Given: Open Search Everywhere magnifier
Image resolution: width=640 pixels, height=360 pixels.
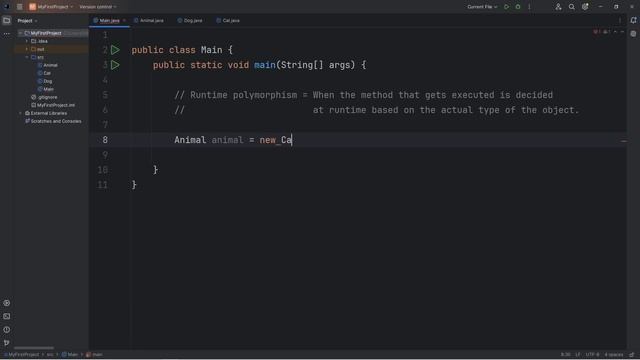Looking at the screenshot, I should (571, 7).
